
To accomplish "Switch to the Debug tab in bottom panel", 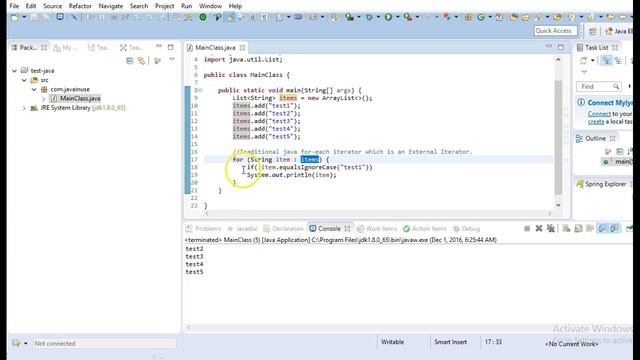I will tap(467, 229).
